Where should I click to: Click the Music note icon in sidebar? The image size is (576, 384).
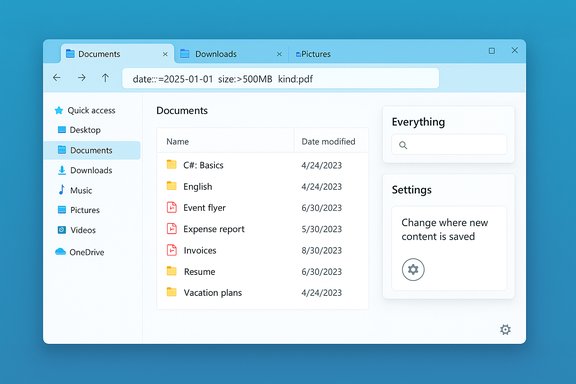point(61,190)
